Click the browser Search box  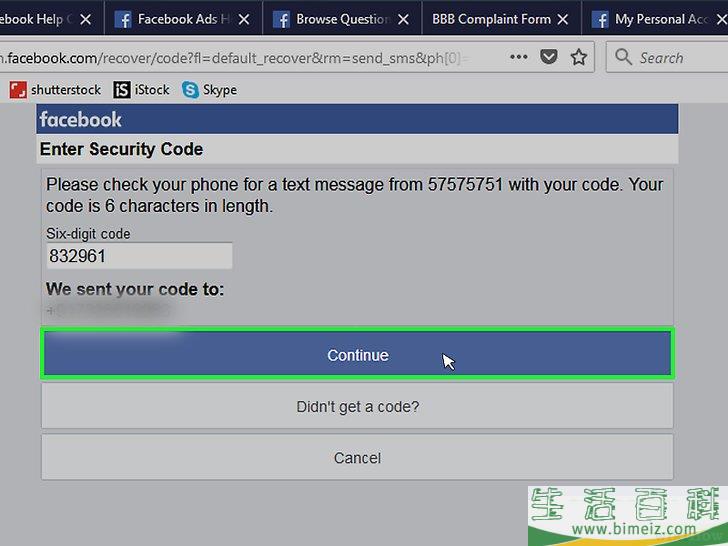(x=667, y=57)
